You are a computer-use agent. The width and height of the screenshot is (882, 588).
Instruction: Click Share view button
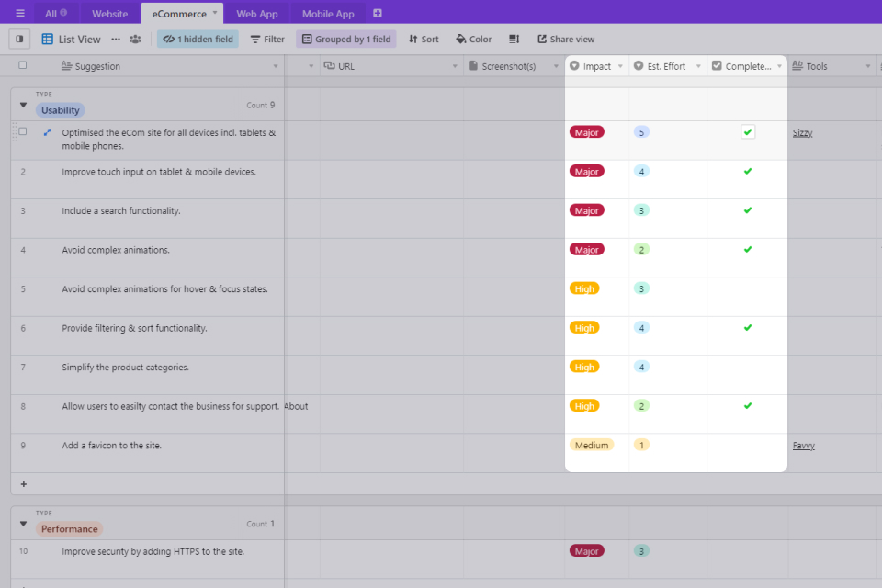566,39
